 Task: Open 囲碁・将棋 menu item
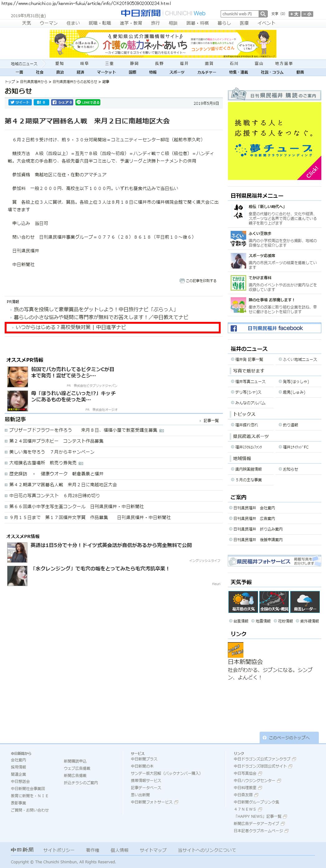pos(197,23)
